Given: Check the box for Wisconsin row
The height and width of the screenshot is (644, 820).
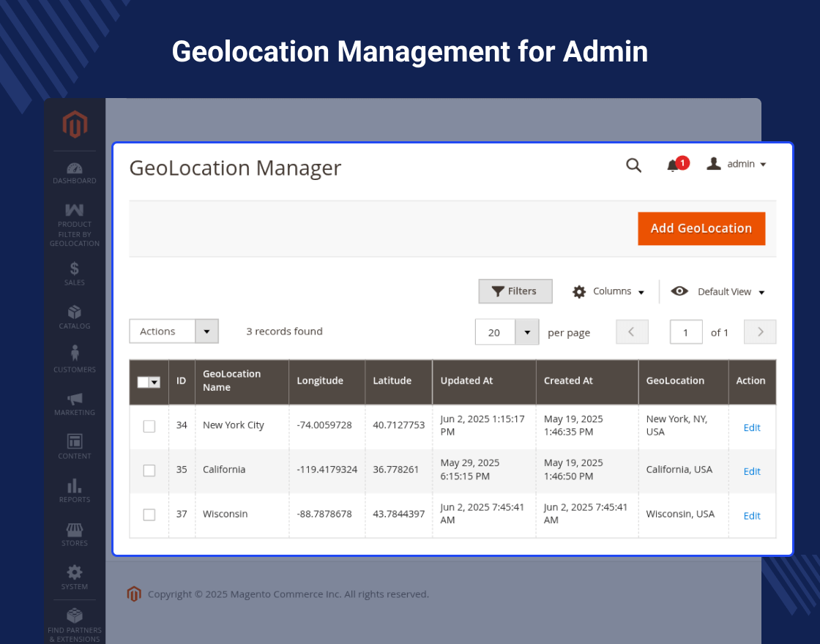Looking at the screenshot, I should click(149, 515).
